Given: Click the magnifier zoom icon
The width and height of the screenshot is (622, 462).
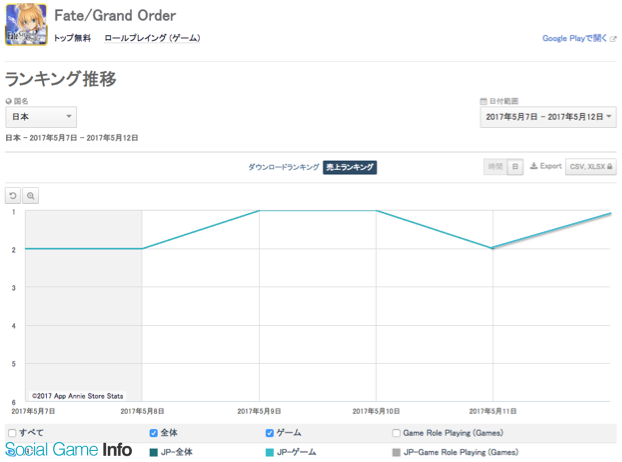Looking at the screenshot, I should [x=31, y=196].
